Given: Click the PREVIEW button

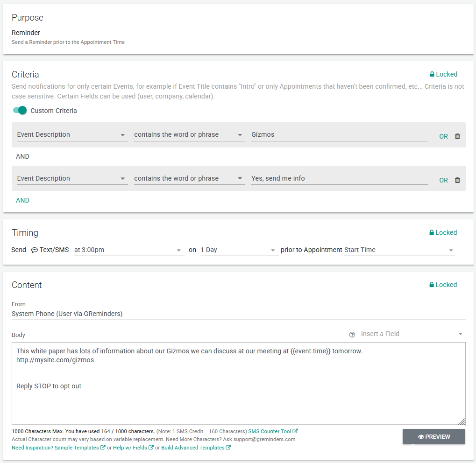Looking at the screenshot, I should [x=433, y=437].
